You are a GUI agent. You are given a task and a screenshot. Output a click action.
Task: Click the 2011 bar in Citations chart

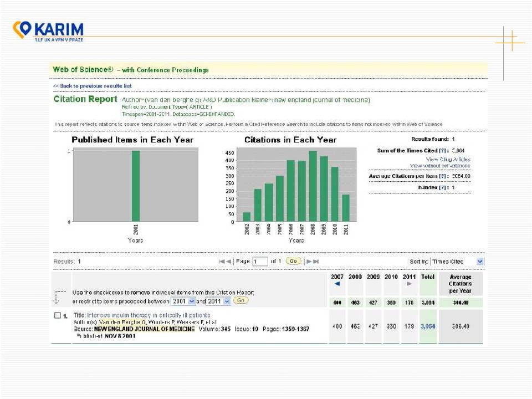pyautogui.click(x=346, y=208)
